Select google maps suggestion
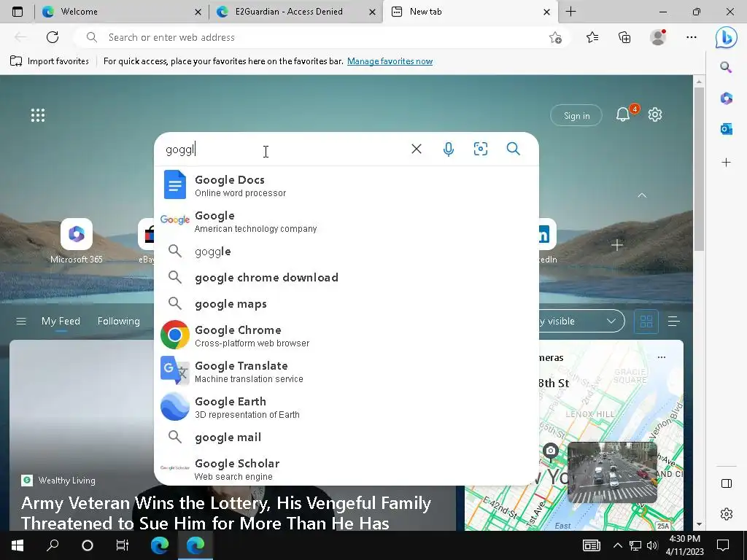 (x=347, y=304)
